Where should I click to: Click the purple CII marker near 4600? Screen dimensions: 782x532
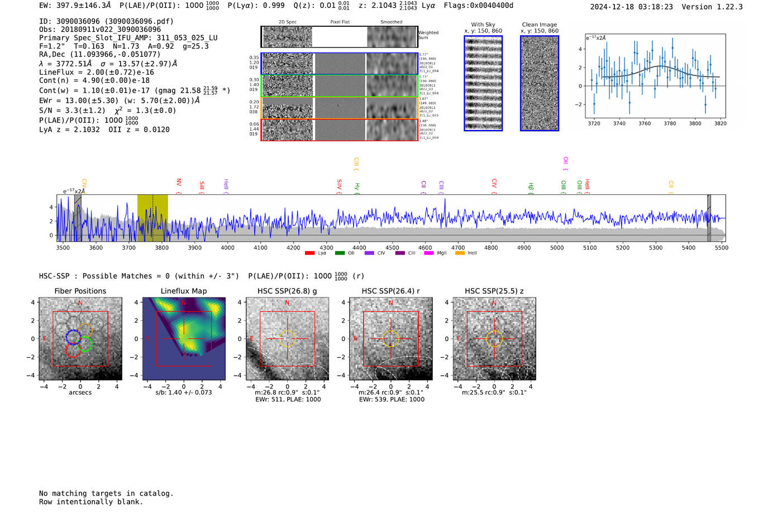(424, 187)
